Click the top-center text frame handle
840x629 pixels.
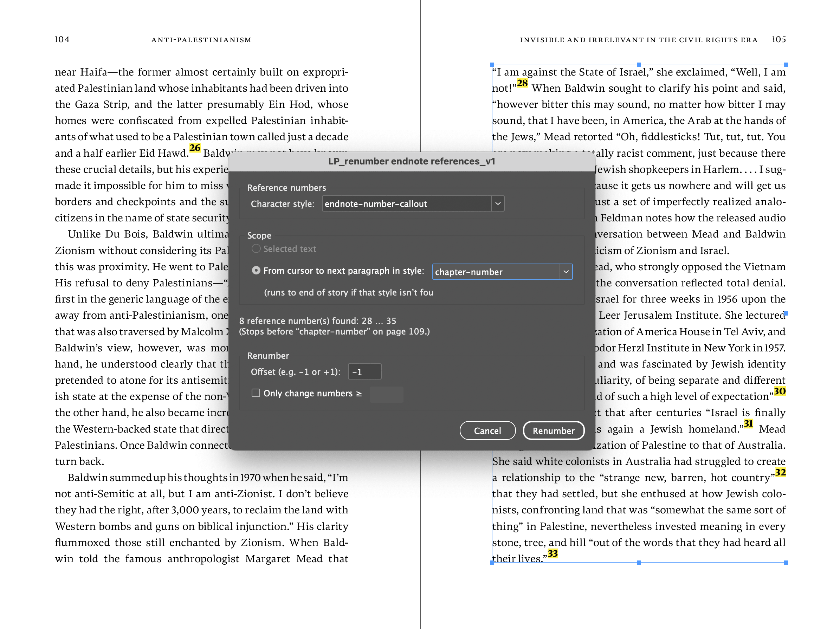pos(639,65)
